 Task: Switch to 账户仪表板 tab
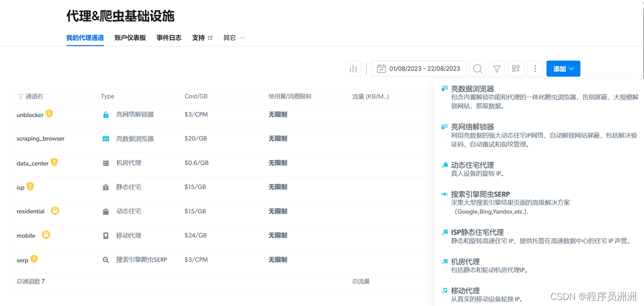[130, 38]
